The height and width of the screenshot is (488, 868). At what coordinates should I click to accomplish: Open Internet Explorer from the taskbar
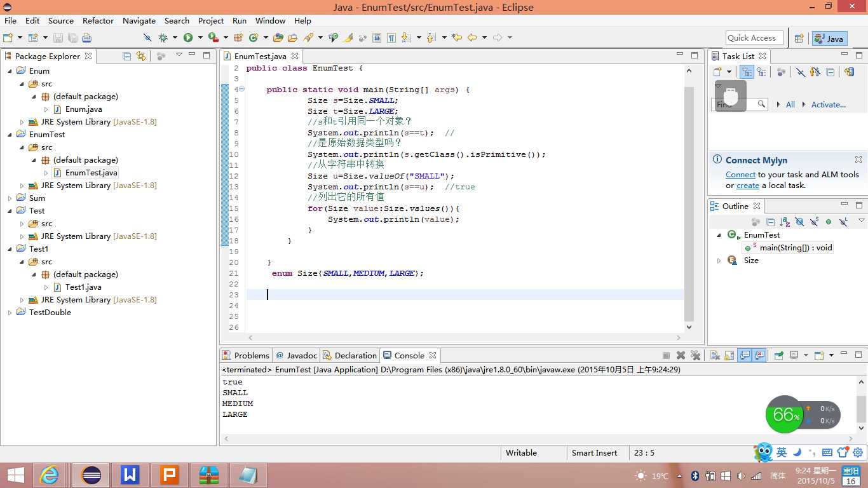click(x=50, y=475)
